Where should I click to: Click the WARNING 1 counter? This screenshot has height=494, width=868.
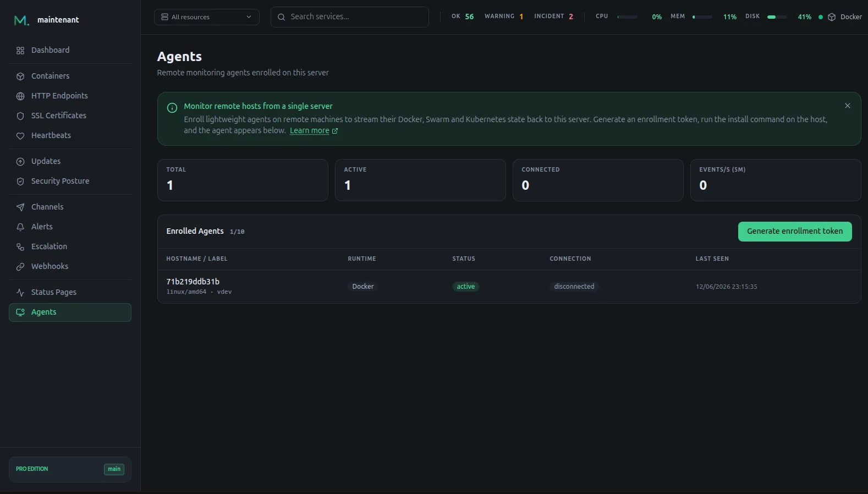click(504, 17)
